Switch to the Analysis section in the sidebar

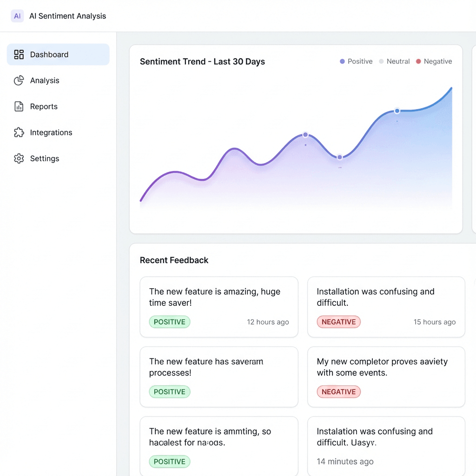(44, 80)
